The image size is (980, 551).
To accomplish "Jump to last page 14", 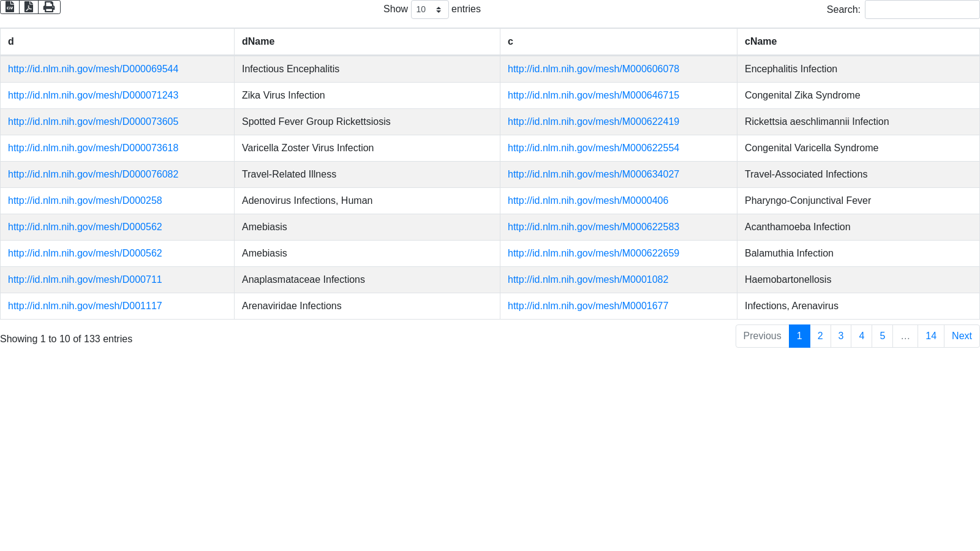I will [x=930, y=336].
